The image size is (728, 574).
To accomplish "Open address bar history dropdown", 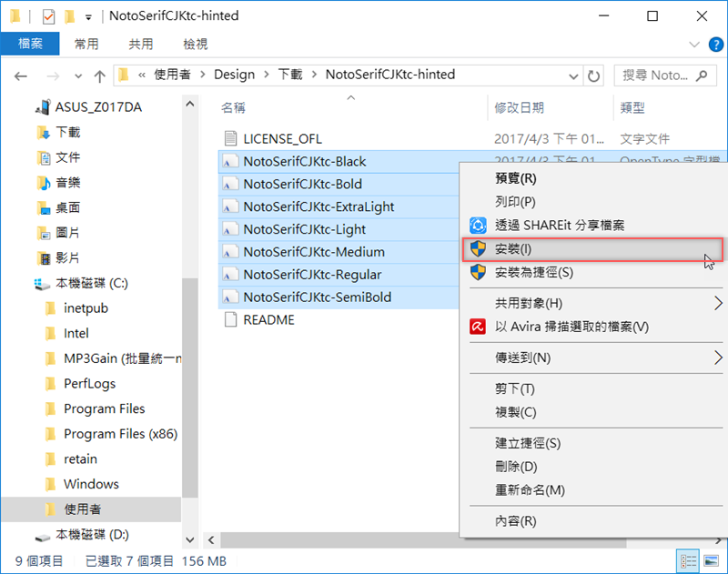I will (574, 76).
